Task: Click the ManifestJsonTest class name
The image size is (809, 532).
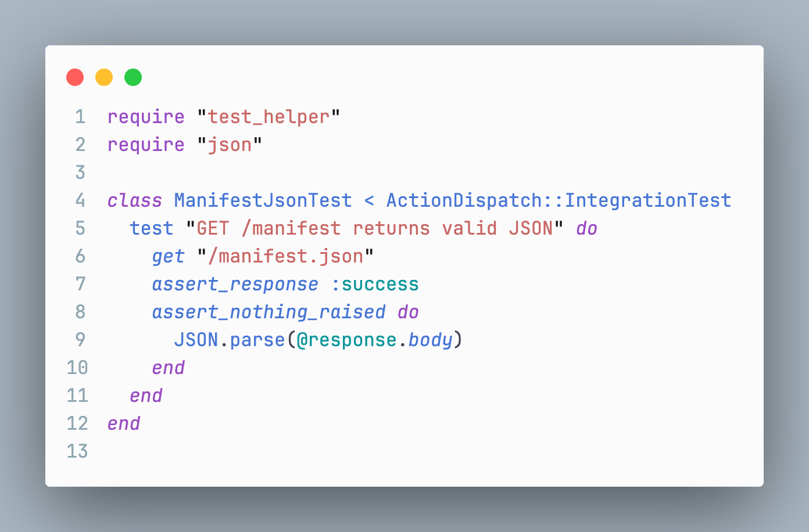Action: pos(263,200)
